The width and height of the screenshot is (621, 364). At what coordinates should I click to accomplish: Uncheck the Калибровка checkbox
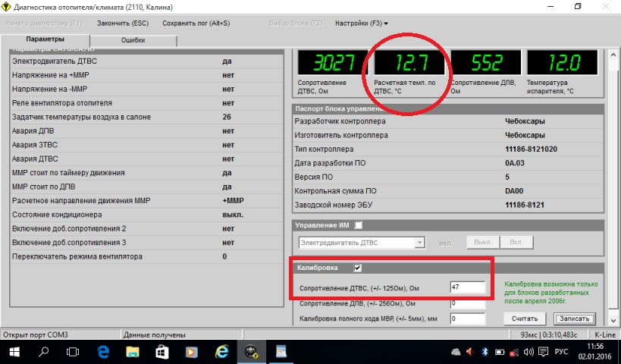coord(358,268)
